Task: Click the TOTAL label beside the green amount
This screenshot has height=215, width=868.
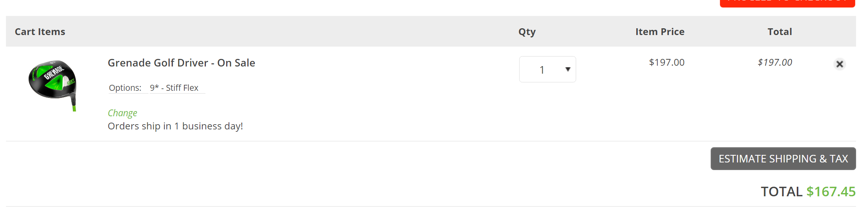Action: coord(781,192)
